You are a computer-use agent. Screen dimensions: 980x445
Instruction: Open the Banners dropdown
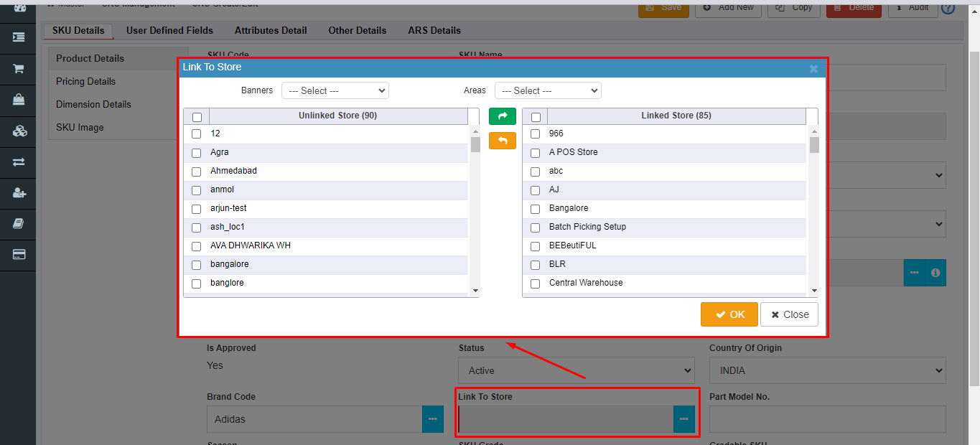click(x=335, y=90)
